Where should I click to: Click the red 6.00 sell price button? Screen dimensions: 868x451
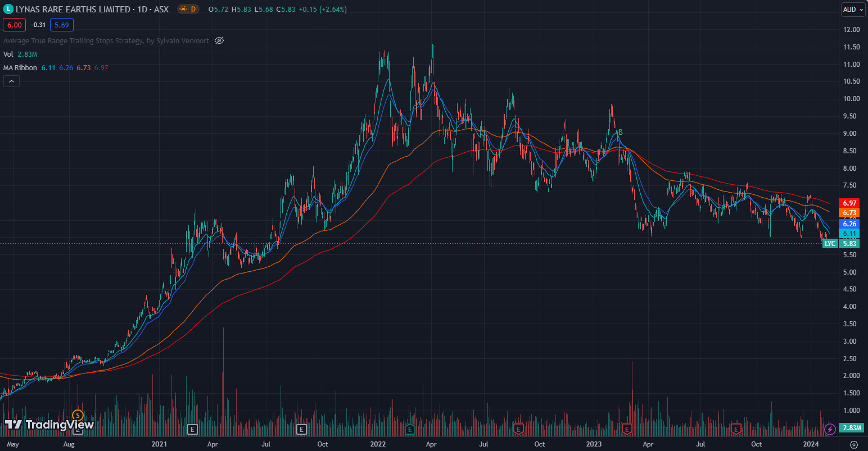[14, 25]
